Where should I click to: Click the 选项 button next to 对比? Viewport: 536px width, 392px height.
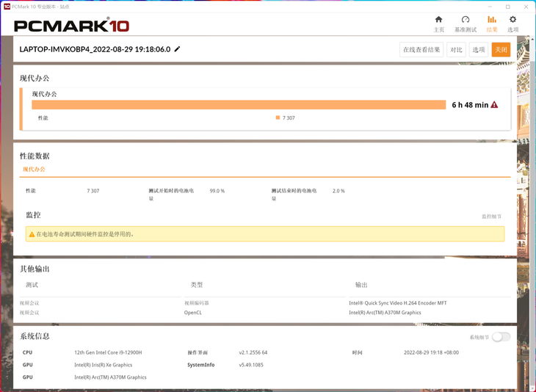pyautogui.click(x=479, y=50)
